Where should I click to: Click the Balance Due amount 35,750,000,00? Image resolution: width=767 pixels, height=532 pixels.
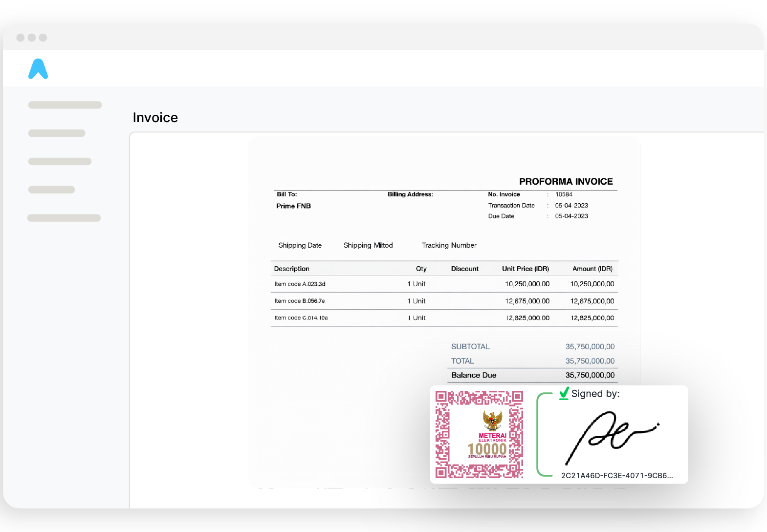pos(590,375)
